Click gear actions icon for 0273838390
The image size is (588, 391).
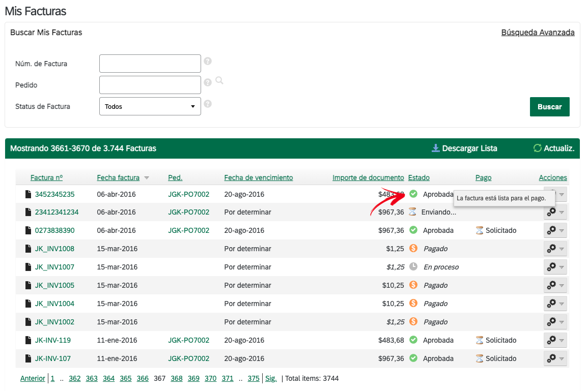click(551, 230)
